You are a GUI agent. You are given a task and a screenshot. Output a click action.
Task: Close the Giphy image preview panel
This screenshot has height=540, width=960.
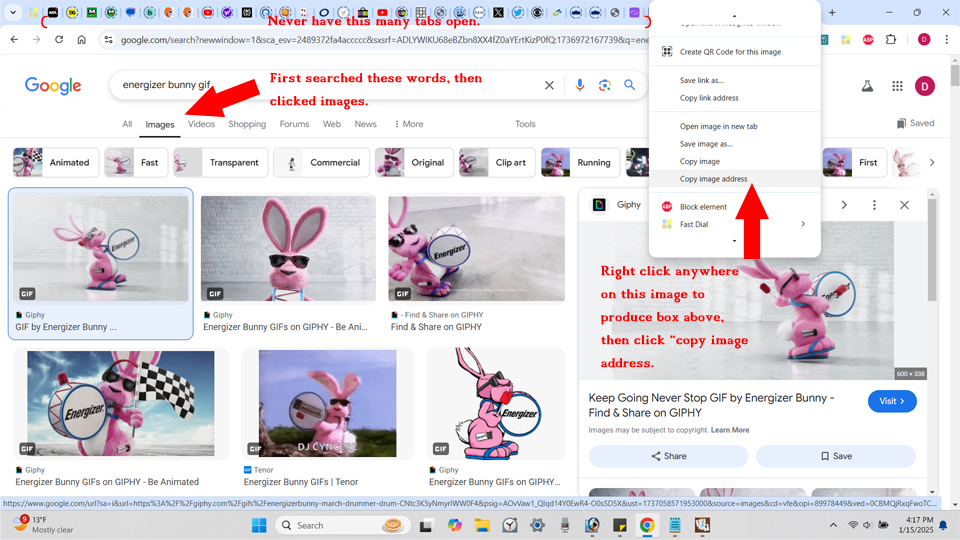pos(904,205)
